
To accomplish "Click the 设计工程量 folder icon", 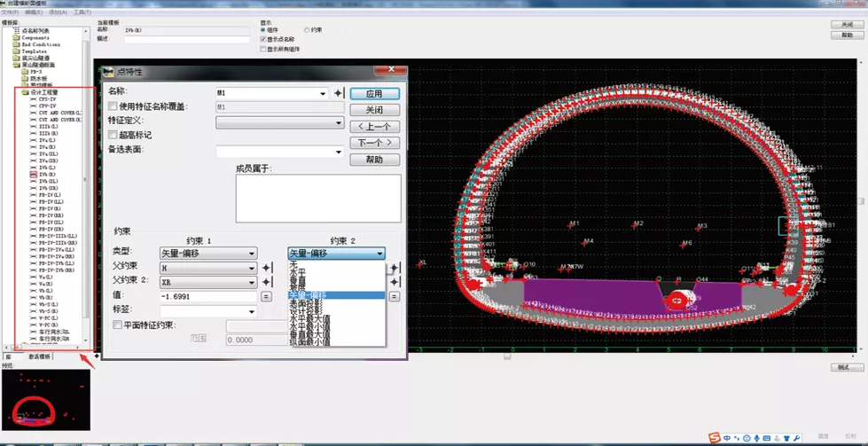I will pyautogui.click(x=25, y=92).
